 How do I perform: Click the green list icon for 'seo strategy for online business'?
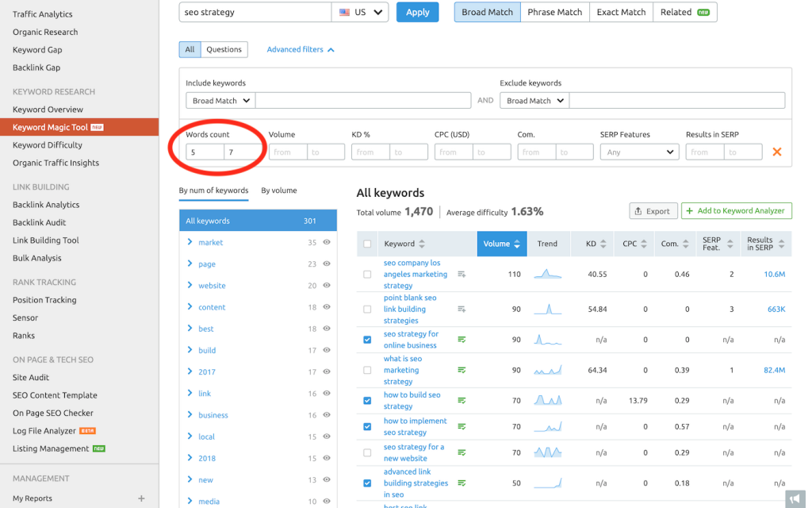(462, 340)
